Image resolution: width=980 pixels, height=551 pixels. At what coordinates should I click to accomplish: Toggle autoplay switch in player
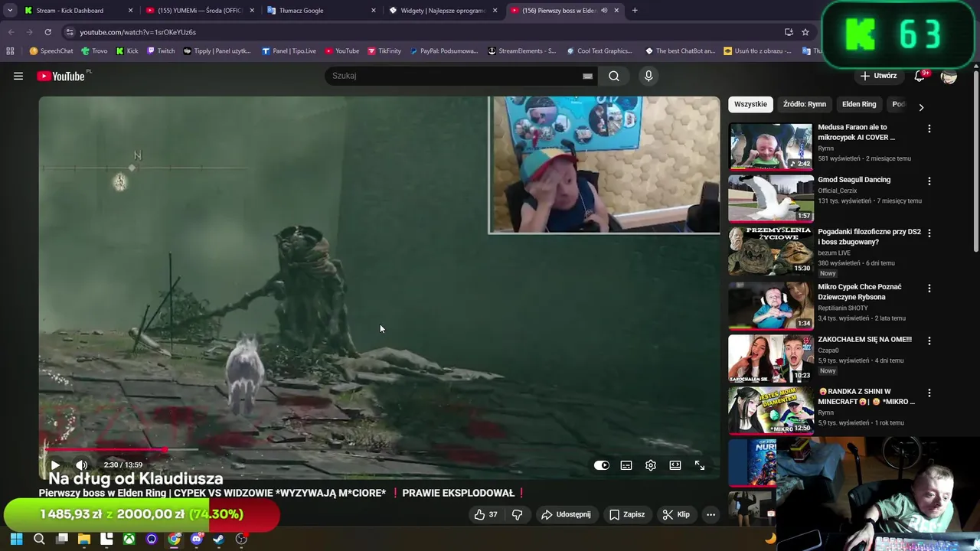602,465
